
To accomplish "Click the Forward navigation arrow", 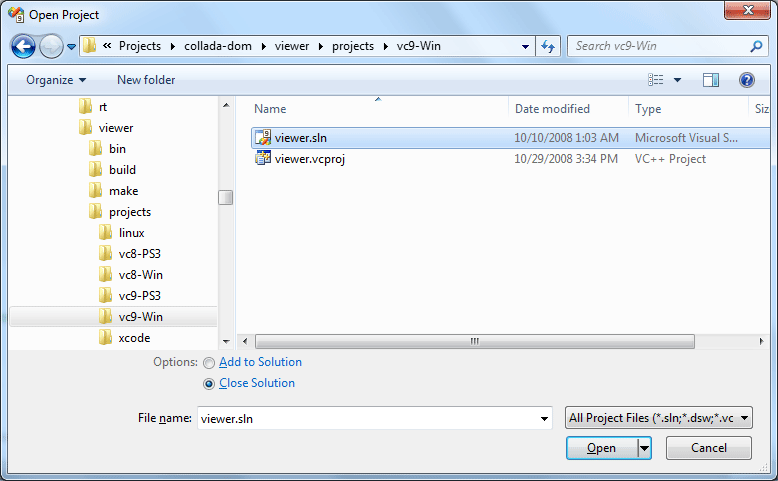I will click(x=51, y=47).
